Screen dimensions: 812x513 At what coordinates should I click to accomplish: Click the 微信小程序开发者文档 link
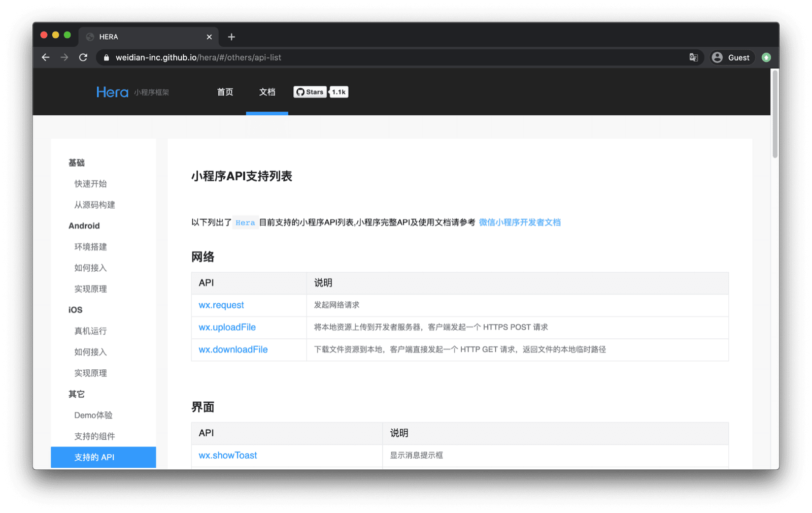click(519, 222)
